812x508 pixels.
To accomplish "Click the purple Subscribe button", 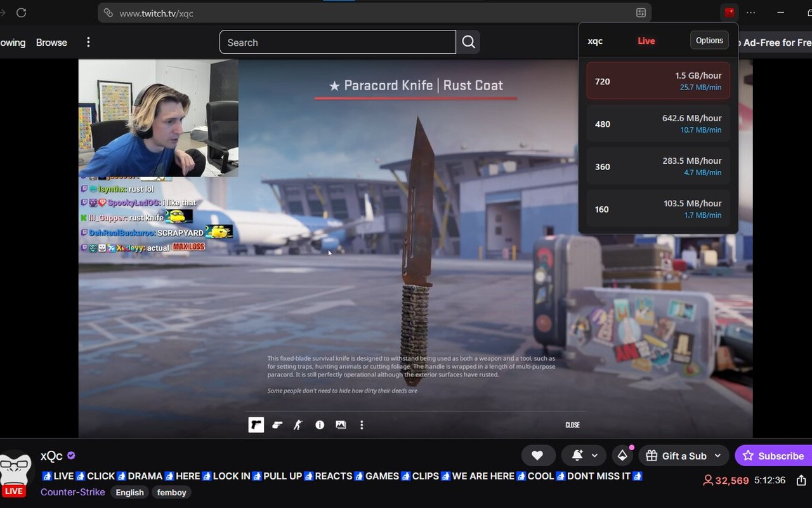I will [x=773, y=455].
